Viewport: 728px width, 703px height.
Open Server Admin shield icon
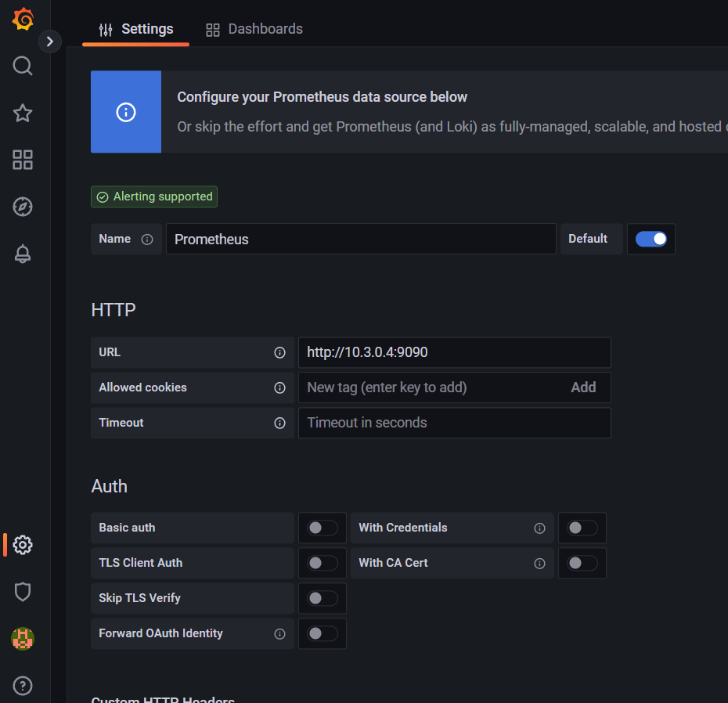pyautogui.click(x=23, y=592)
